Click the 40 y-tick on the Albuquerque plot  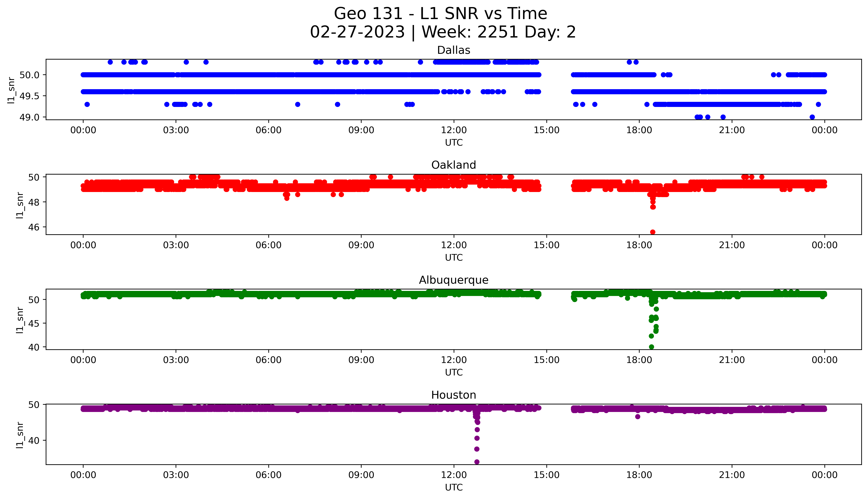click(34, 347)
